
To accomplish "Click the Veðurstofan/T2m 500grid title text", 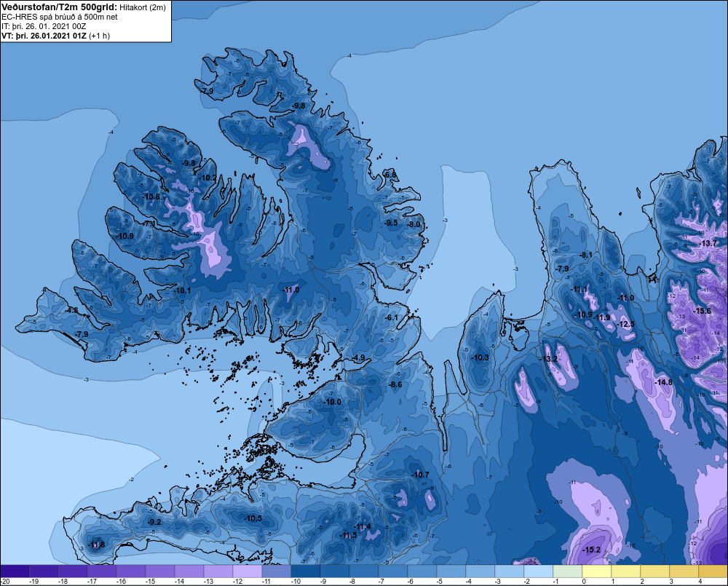I will coord(60,7).
